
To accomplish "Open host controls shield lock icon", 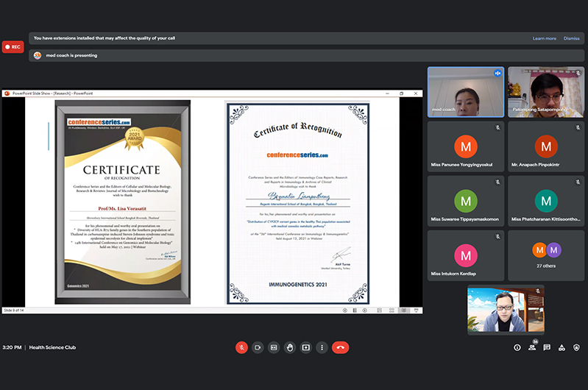I will click(576, 347).
